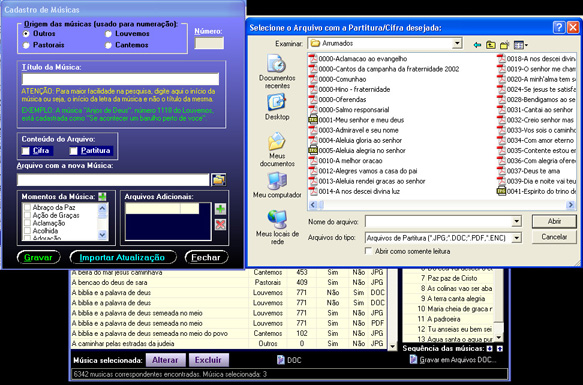
Task: Click the help question mark button in dialog title
Action: pyautogui.click(x=559, y=28)
